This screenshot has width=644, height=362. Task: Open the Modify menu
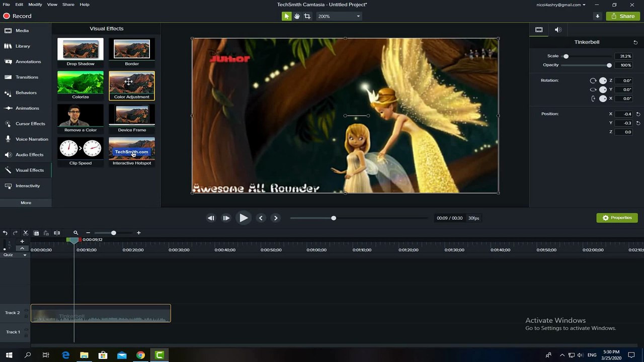pyautogui.click(x=35, y=5)
